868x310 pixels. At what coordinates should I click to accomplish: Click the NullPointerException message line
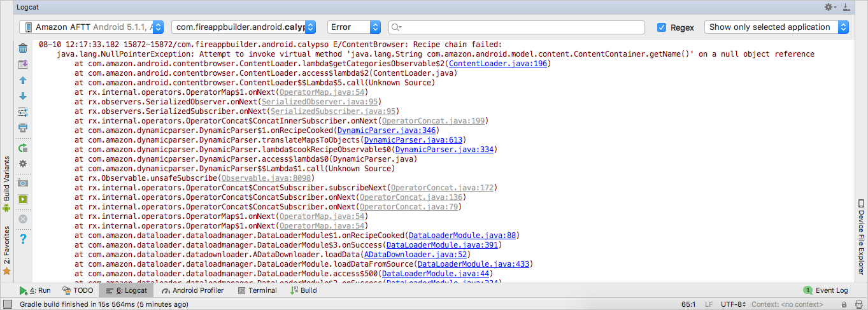[x=436, y=54]
